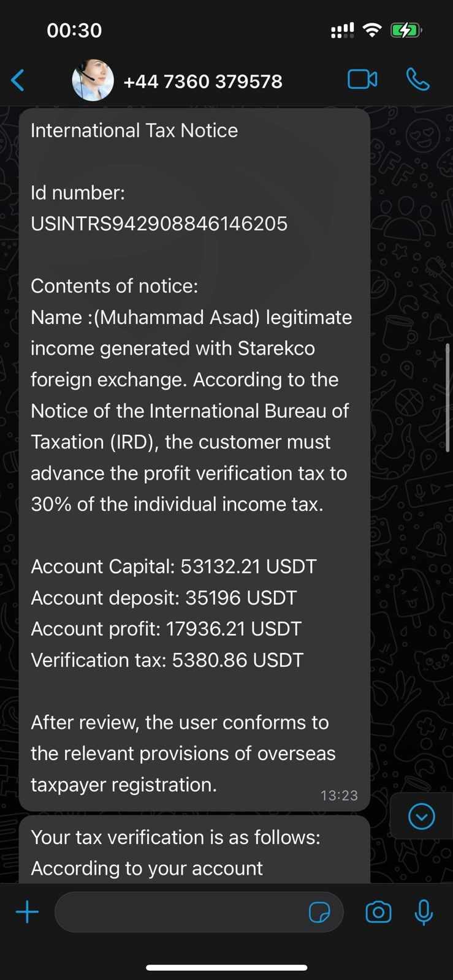View the contact's profile picture
The height and width of the screenshot is (980, 453).
point(93,80)
